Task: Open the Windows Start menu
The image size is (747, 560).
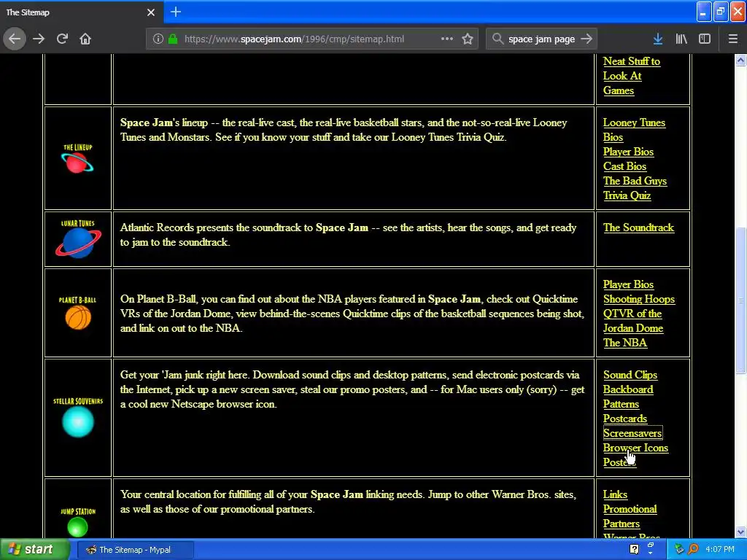Action: (x=34, y=550)
